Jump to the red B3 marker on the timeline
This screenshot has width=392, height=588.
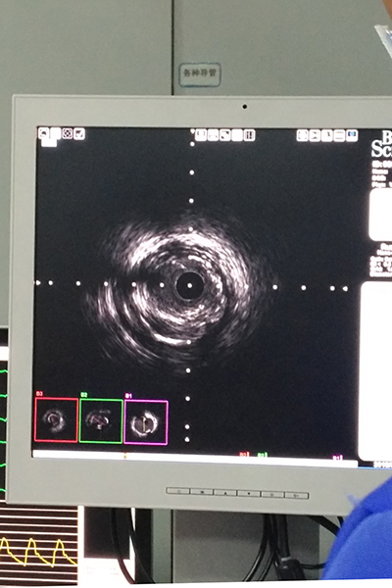coord(244,455)
